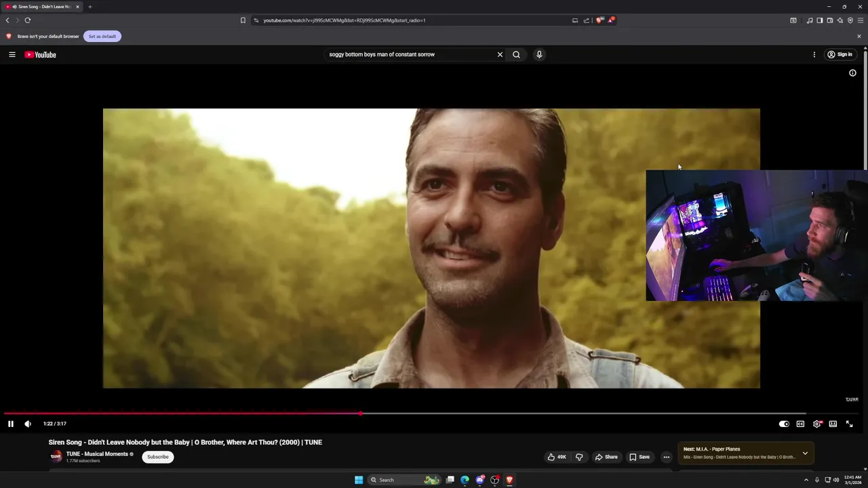Open the Brave Shields lion icon
The image size is (868, 488).
(599, 20)
